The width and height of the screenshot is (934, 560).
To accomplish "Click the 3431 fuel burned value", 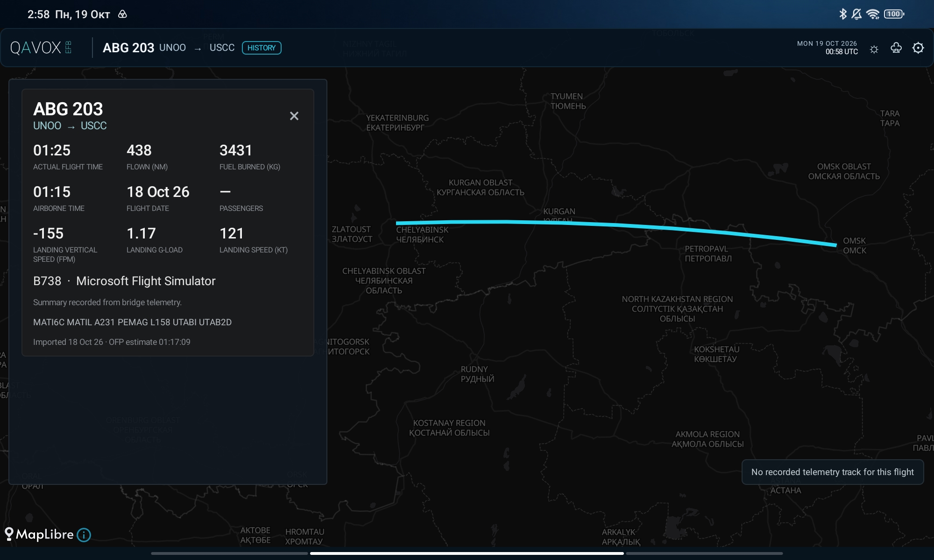I will pos(236,150).
